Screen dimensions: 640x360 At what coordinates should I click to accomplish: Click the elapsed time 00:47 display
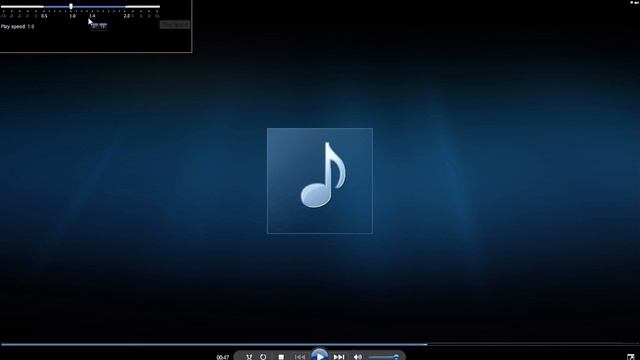point(222,358)
